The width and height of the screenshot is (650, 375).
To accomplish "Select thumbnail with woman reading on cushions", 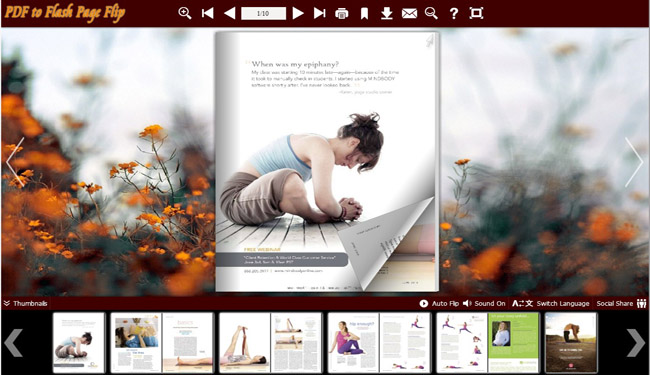I will coord(136,343).
